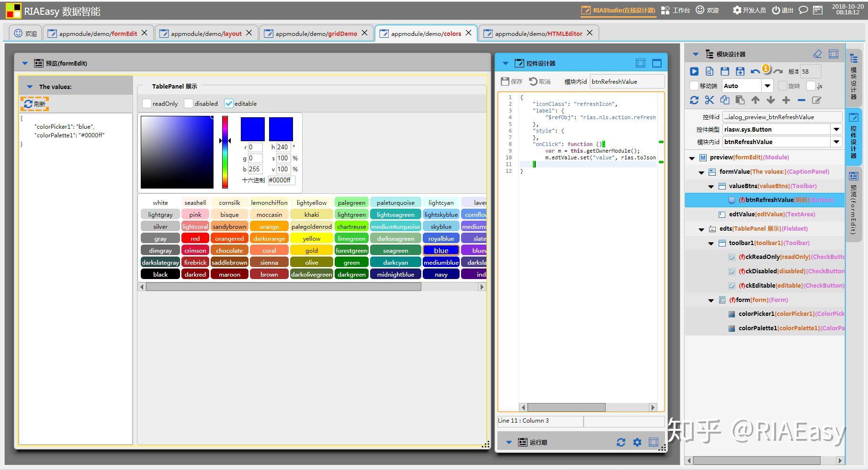
Task: Click the scissors cut icon
Action: pos(709,100)
